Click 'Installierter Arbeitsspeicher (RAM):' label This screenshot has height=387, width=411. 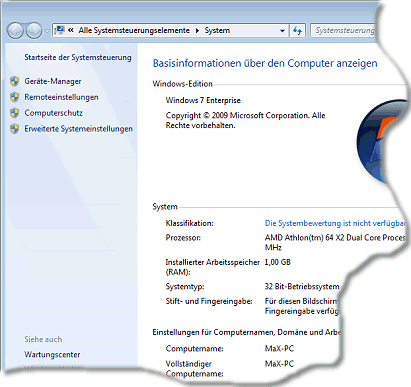[x=212, y=267]
